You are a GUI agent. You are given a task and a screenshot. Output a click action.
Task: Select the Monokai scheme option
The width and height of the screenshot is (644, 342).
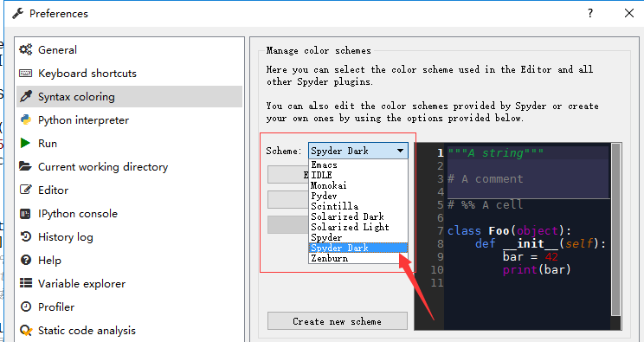(x=358, y=185)
